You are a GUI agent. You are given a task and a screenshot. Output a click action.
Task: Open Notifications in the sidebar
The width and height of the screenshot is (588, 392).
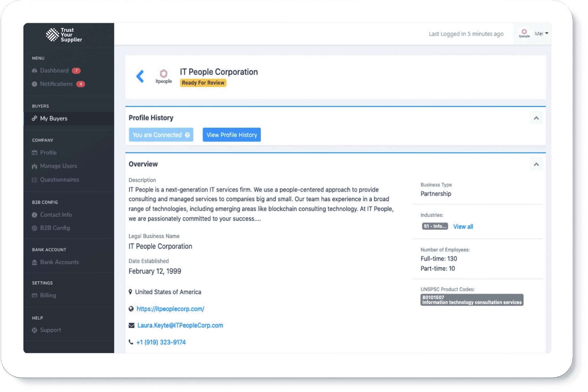coord(56,84)
